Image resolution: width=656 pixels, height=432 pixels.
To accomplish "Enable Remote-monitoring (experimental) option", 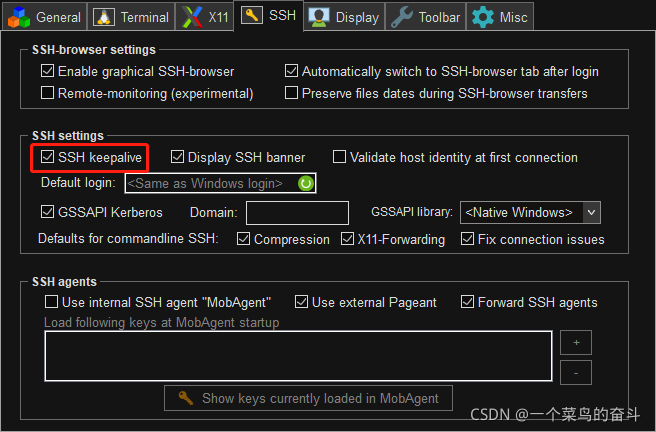I will click(48, 93).
